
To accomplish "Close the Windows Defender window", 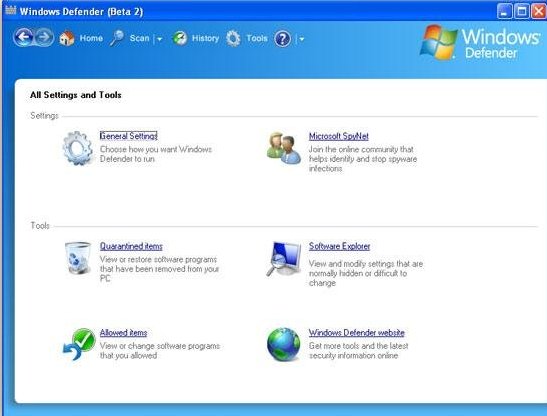I will click(x=539, y=12).
